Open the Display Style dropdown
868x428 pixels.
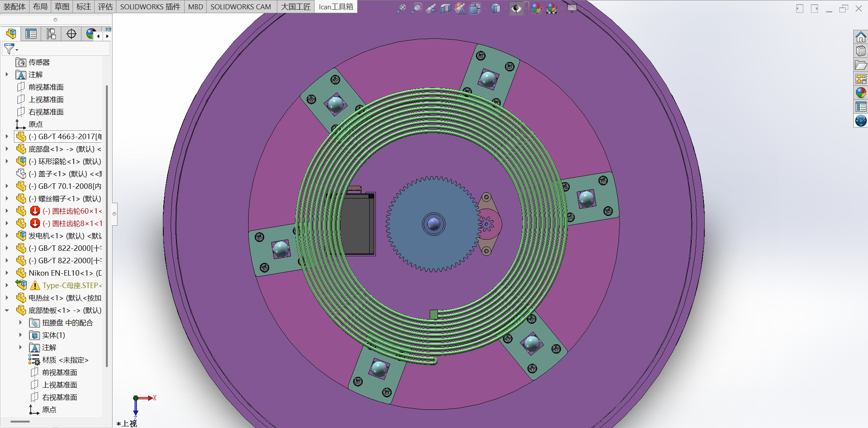495,8
